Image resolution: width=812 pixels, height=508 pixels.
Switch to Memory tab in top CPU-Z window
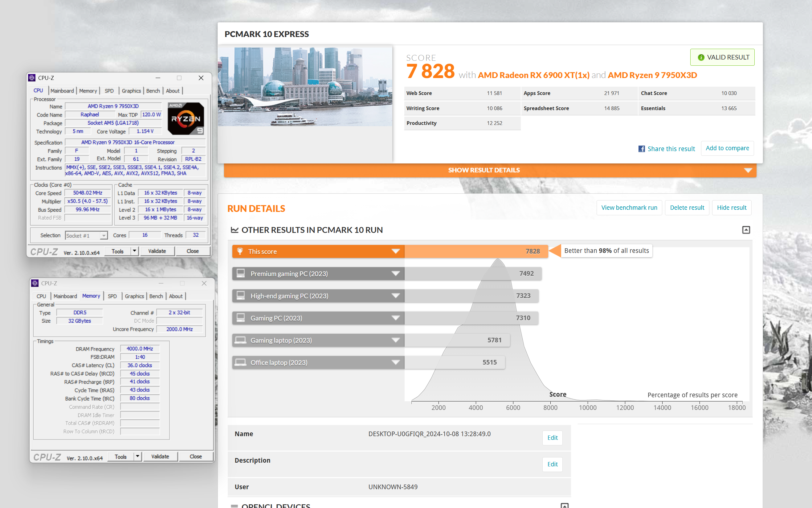point(88,91)
